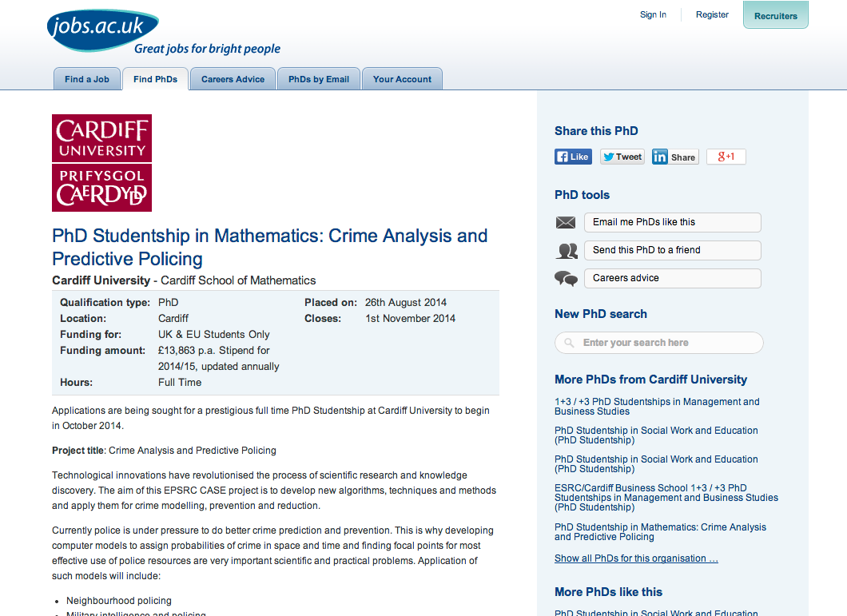Open the Recruiters button
The height and width of the screenshot is (616, 847).
click(x=776, y=15)
